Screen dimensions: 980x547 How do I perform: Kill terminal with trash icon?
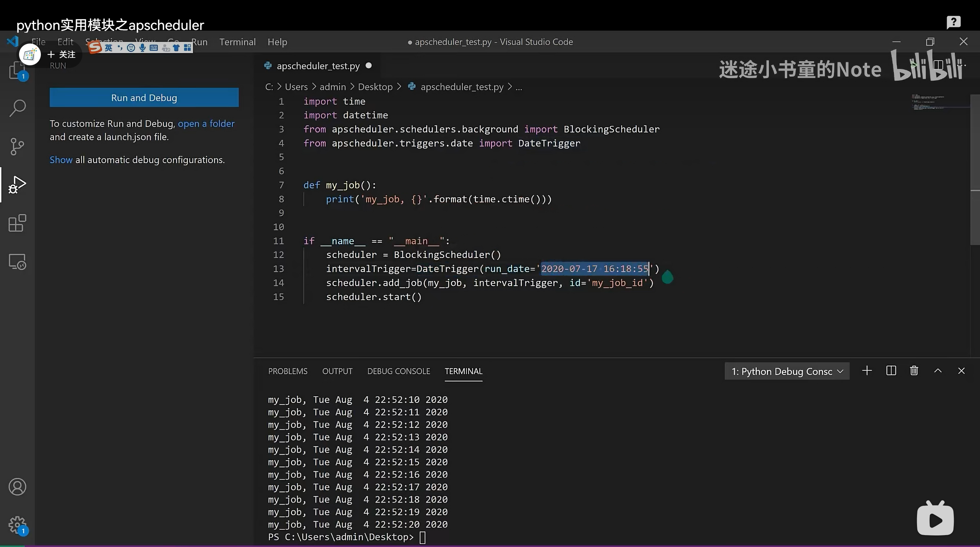click(x=914, y=371)
